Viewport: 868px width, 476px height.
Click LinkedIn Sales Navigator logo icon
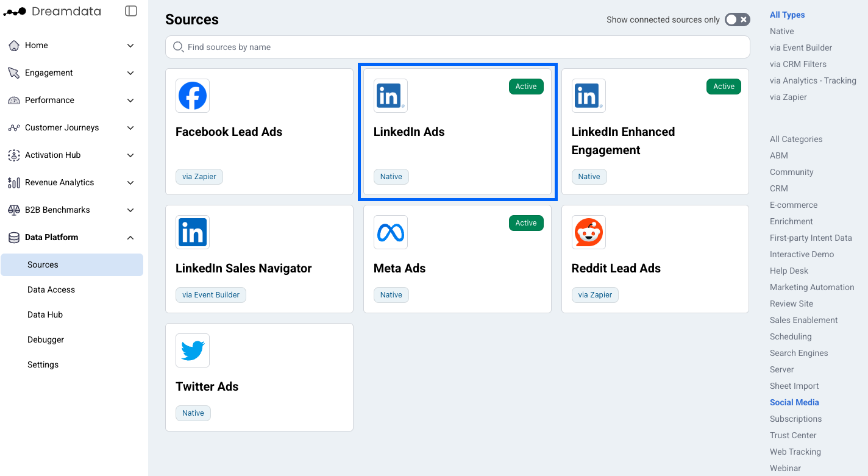coord(193,232)
